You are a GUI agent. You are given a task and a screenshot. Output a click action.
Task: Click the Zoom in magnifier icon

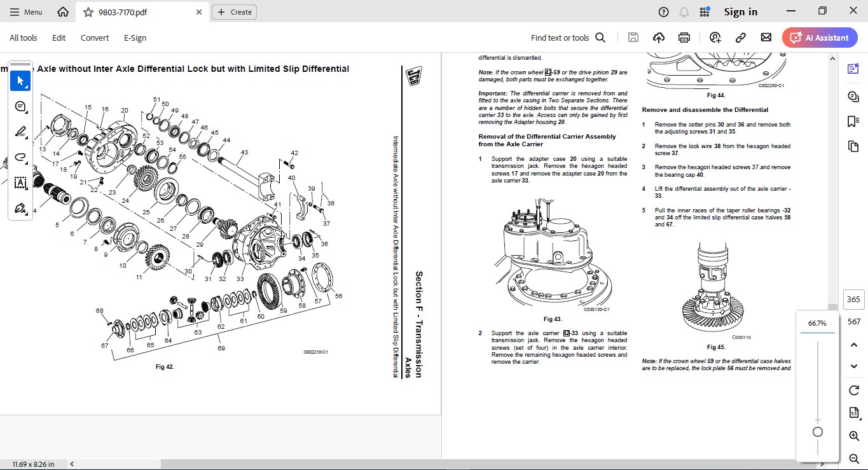click(x=854, y=436)
